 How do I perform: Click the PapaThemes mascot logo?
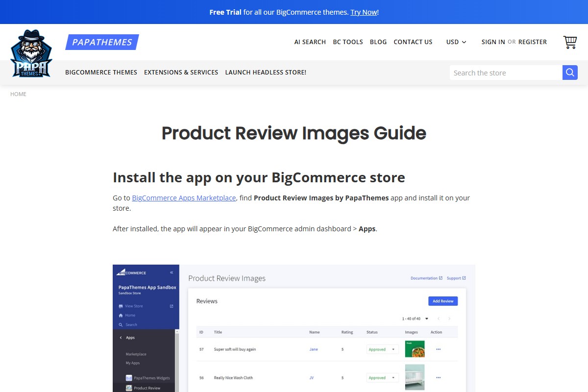[x=31, y=53]
